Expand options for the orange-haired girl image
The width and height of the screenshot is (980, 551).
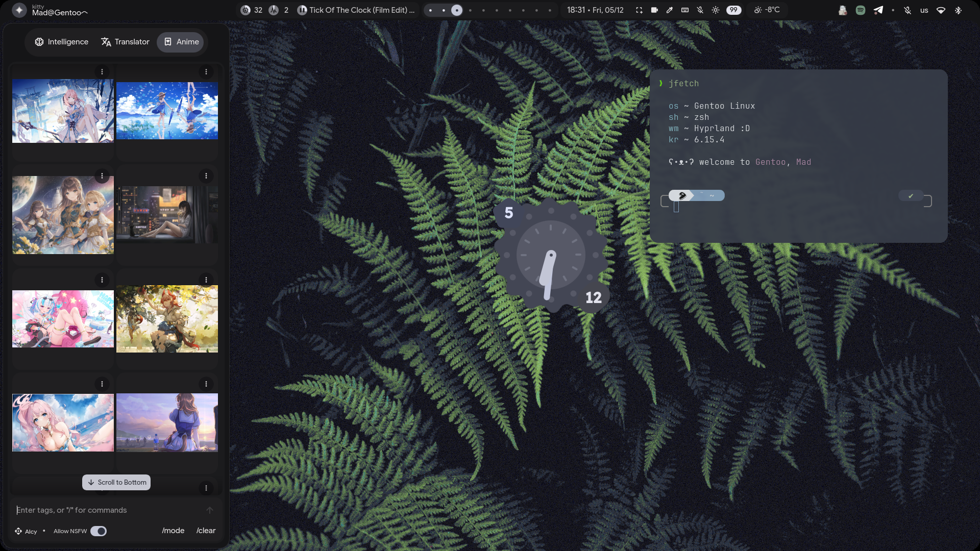tap(206, 280)
